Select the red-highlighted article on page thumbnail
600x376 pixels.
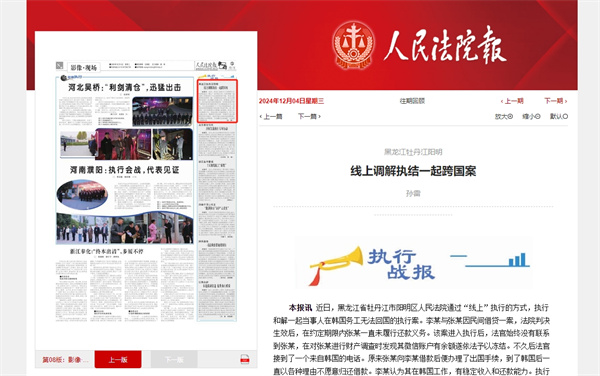coord(217,101)
